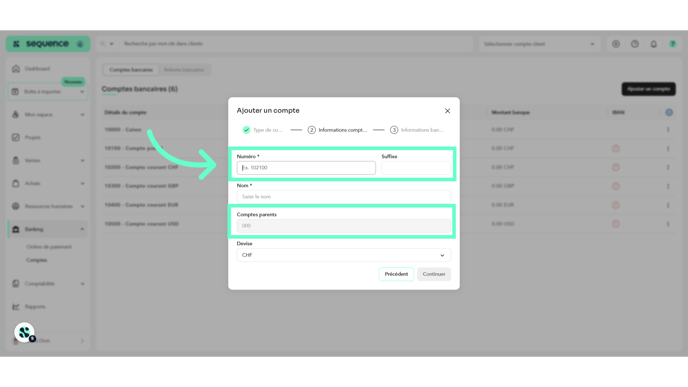The width and height of the screenshot is (688, 387).
Task: Select step 3 Informations bancaires
Action: point(417,130)
